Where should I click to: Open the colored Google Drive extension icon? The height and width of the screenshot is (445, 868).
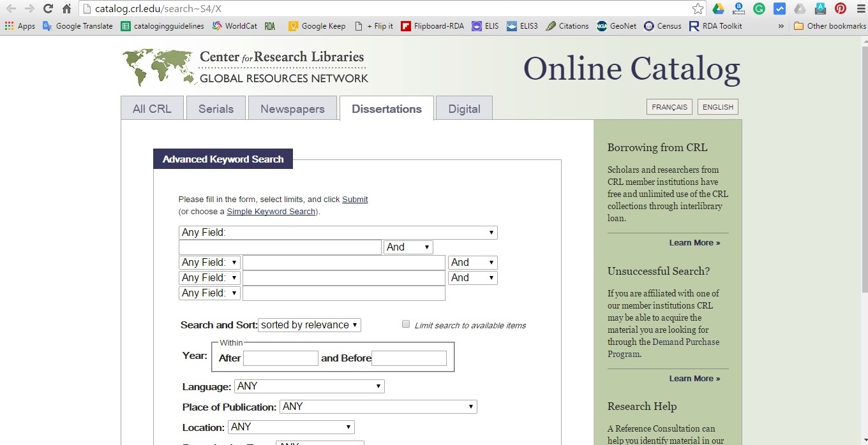pyautogui.click(x=719, y=9)
